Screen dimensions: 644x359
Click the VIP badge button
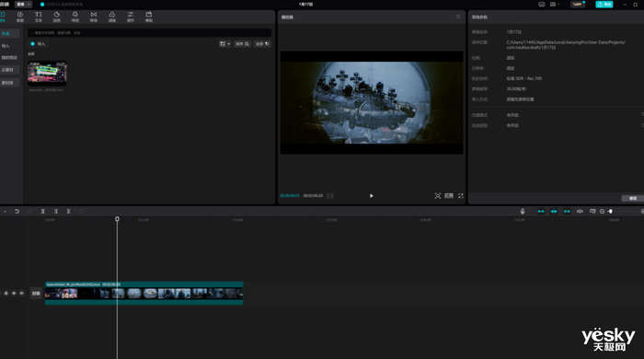point(578,4)
